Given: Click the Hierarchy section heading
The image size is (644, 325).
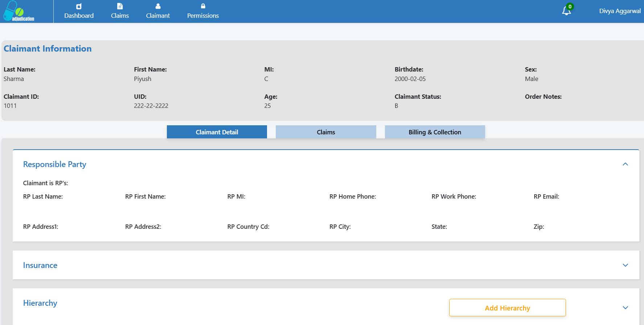Looking at the screenshot, I should [x=40, y=303].
